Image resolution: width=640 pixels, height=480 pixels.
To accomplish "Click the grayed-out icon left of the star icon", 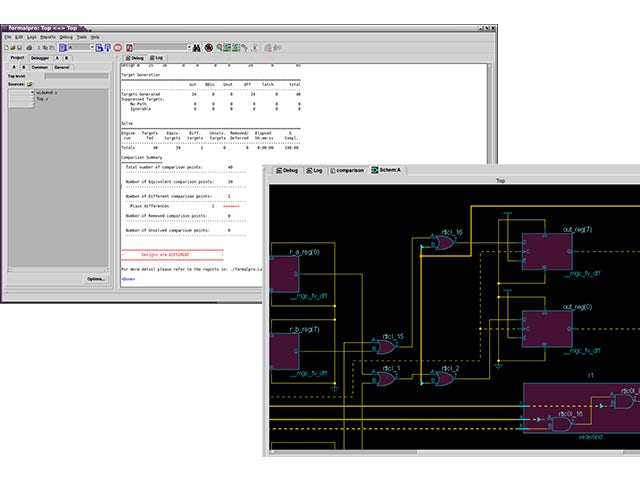I will pos(268,48).
